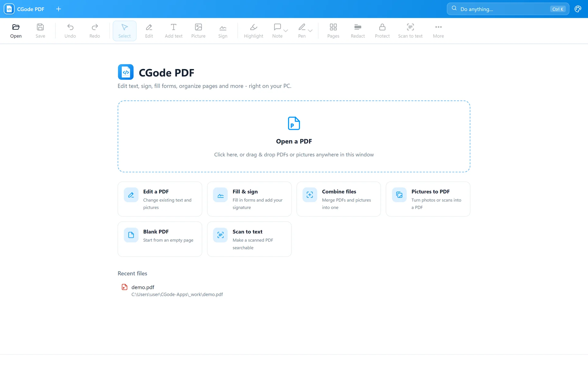Choose the Edit pencil tool
The image size is (588, 368).
149,31
